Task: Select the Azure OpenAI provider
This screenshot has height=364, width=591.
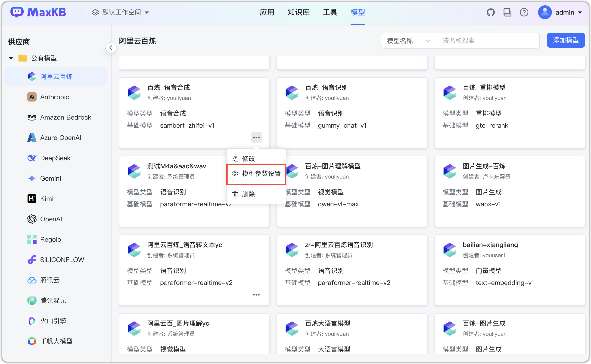Action: click(56, 138)
